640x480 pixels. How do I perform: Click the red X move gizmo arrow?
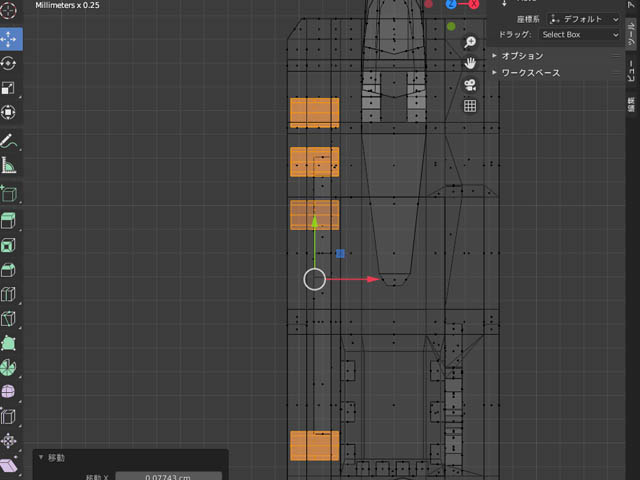(x=373, y=279)
